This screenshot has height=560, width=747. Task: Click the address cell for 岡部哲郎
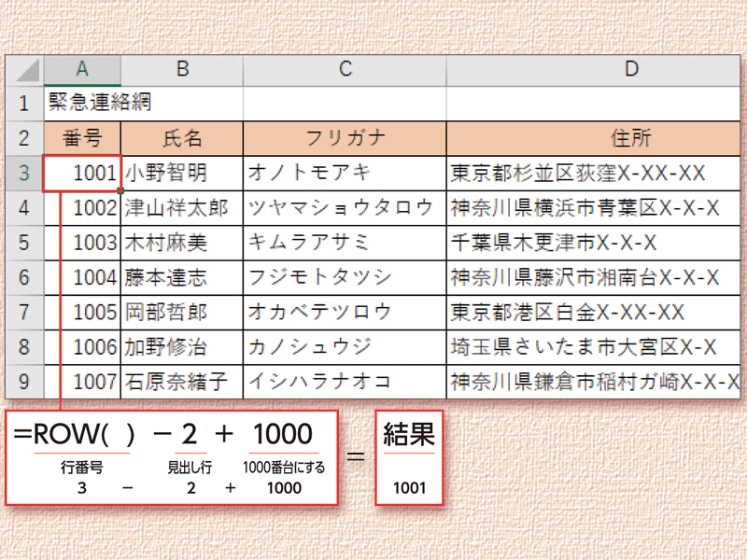point(631,312)
